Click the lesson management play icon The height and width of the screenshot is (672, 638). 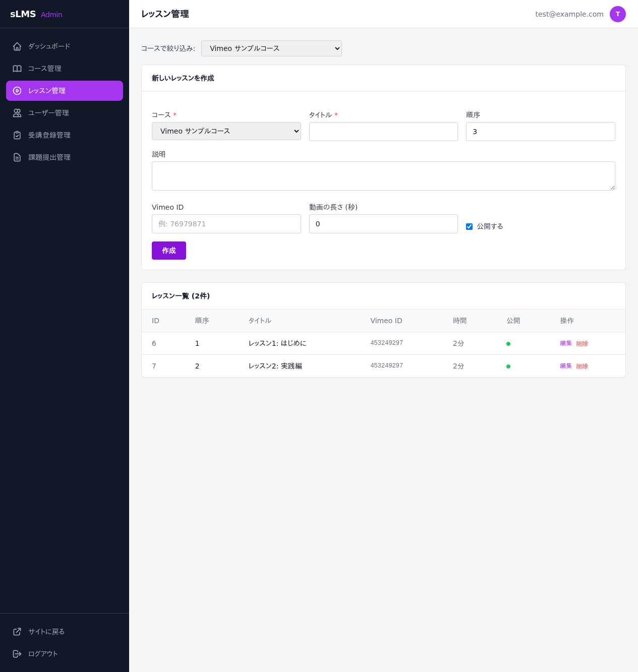[x=17, y=91]
